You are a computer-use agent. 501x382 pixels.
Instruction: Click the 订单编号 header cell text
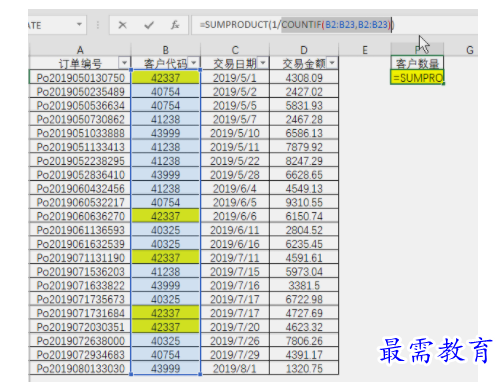[80, 63]
